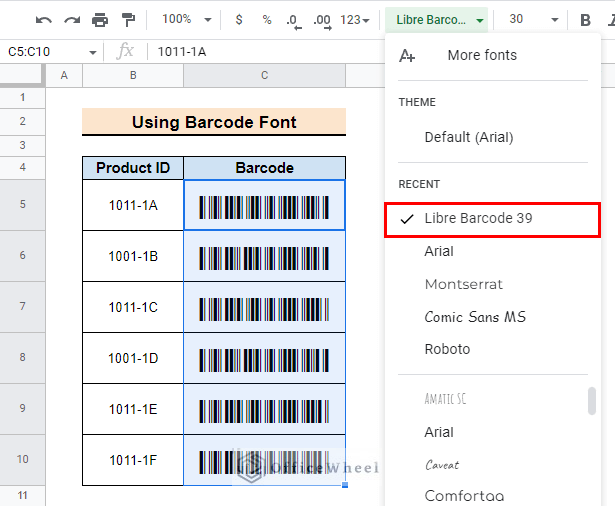Screen dimensions: 615x506
Task: Apply currency format with dollar icon
Action: click(x=239, y=20)
